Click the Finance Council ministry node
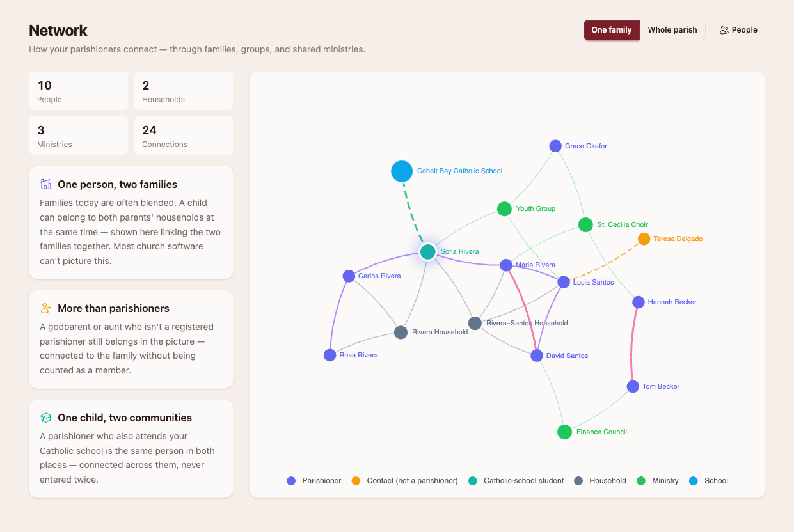The width and height of the screenshot is (794, 532). click(564, 432)
